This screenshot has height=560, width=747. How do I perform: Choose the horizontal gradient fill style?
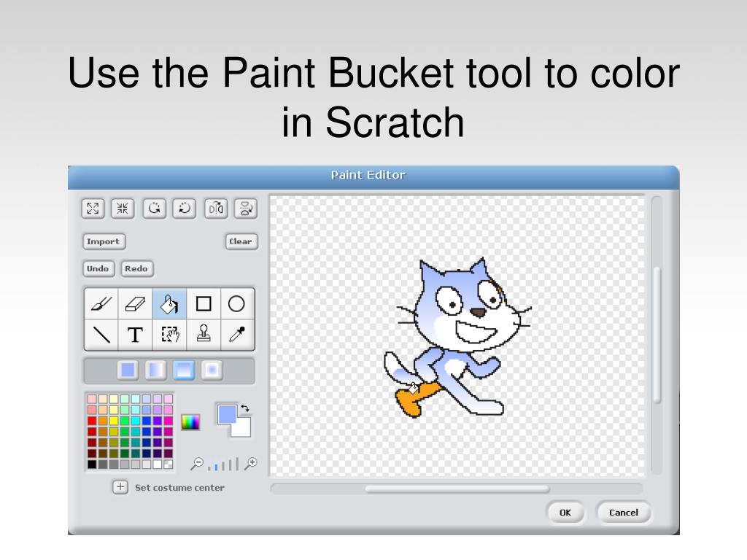155,370
